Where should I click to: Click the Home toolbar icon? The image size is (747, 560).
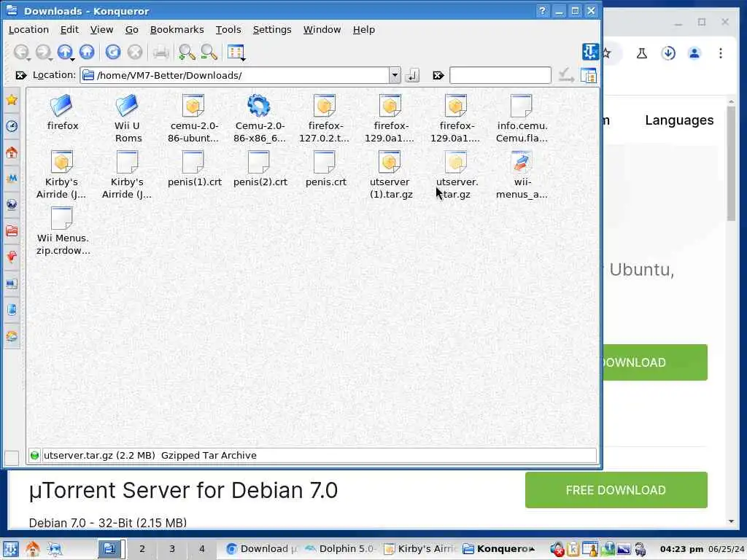click(87, 52)
